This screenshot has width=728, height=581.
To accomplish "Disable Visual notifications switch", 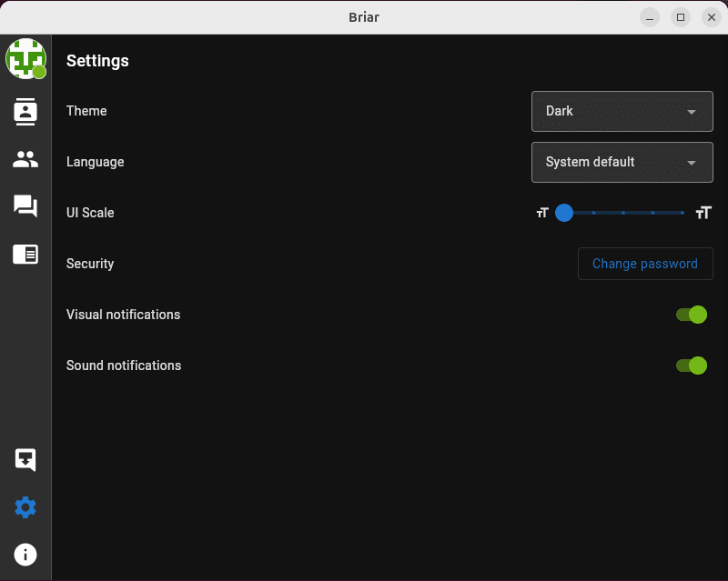I will [692, 315].
